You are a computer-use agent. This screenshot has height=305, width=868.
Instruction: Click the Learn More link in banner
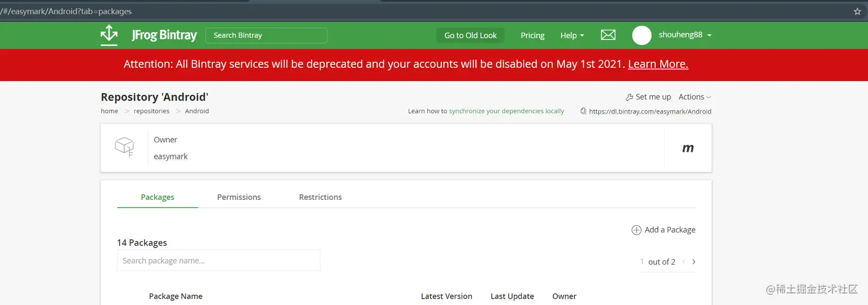(658, 64)
